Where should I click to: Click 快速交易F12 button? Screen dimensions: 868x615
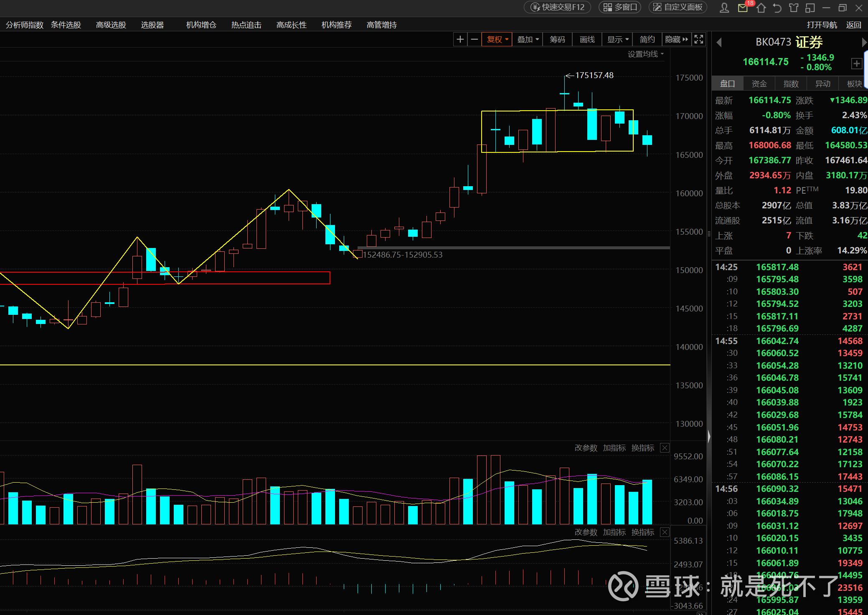point(557,7)
